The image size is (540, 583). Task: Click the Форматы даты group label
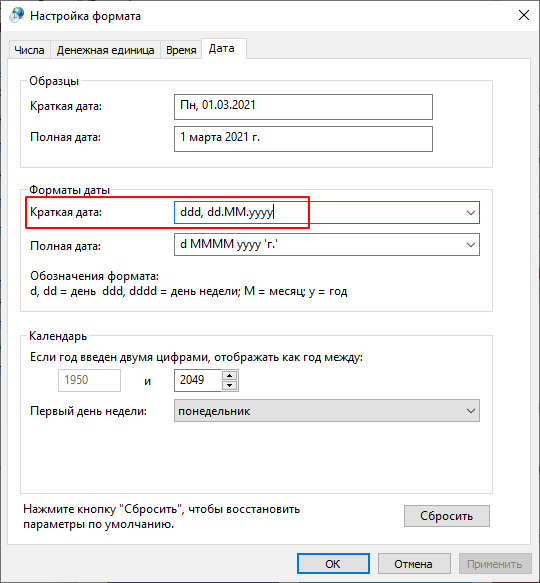click(70, 190)
